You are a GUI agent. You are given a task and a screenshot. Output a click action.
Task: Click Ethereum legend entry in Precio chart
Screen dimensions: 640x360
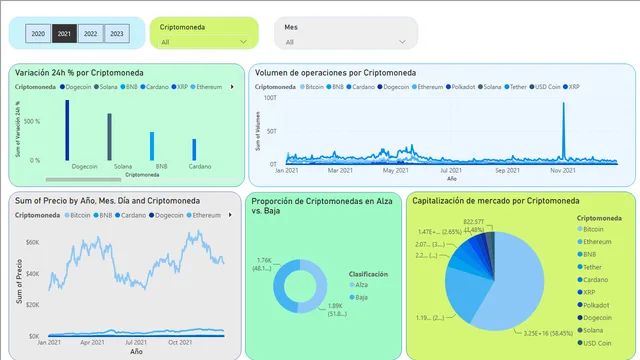(203, 215)
